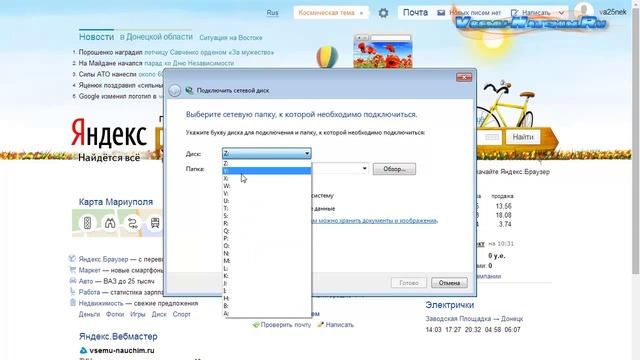Choose drive letter Q: in the dropdown
The image size is (640, 360).
coord(267,231)
